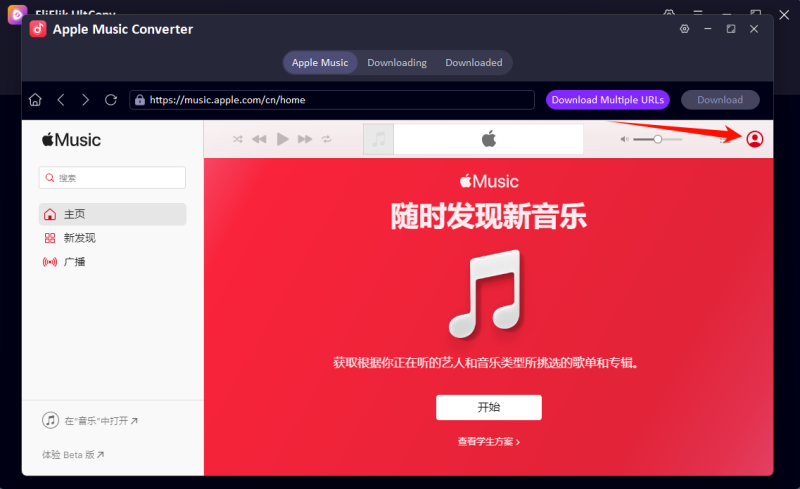Mute volume using speaker icon
The width and height of the screenshot is (800, 489).
point(624,139)
